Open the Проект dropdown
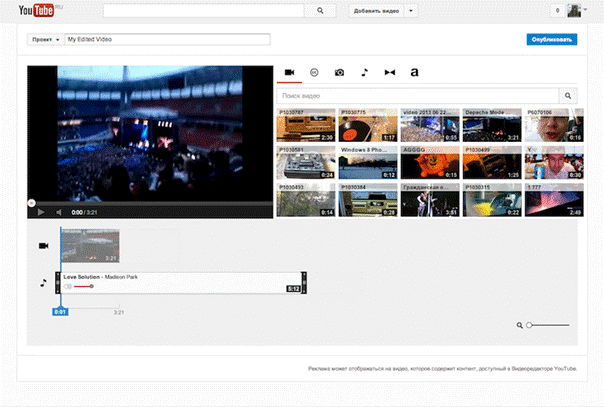 pyautogui.click(x=45, y=40)
